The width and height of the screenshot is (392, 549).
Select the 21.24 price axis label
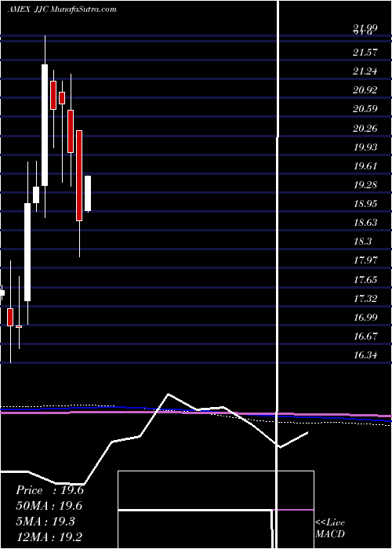tap(365, 72)
